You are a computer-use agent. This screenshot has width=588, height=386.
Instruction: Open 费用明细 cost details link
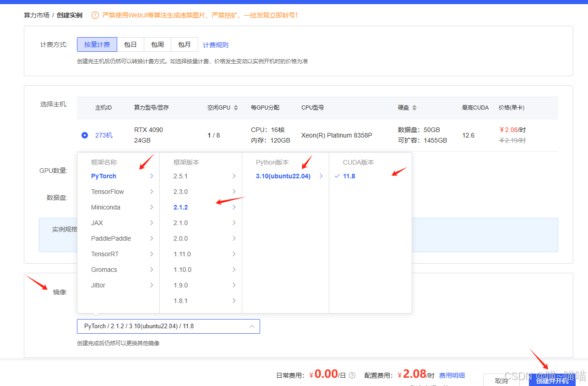tap(452, 375)
